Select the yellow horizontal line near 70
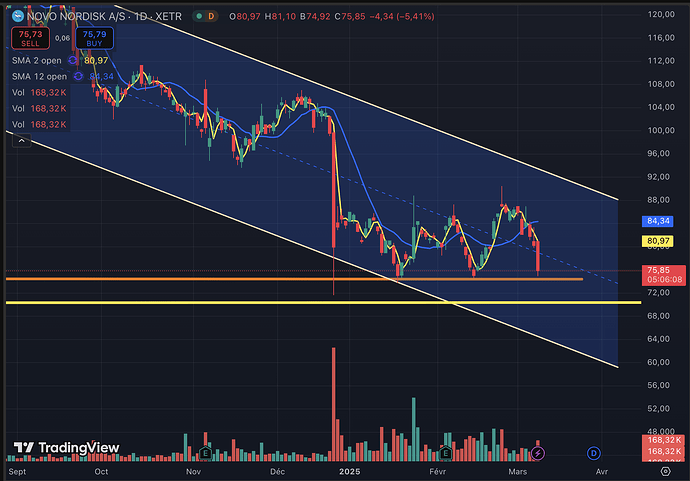The width and height of the screenshot is (690, 481). coord(323,302)
